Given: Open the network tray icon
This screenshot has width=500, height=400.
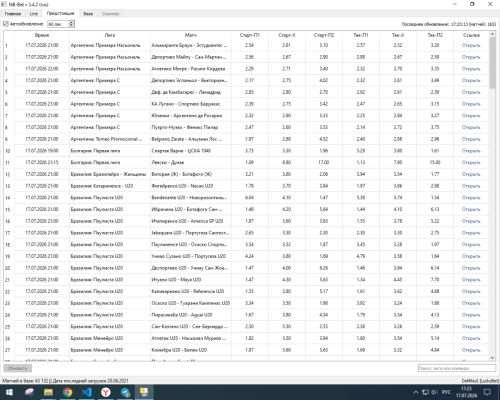Looking at the screenshot, I should tap(425, 392).
